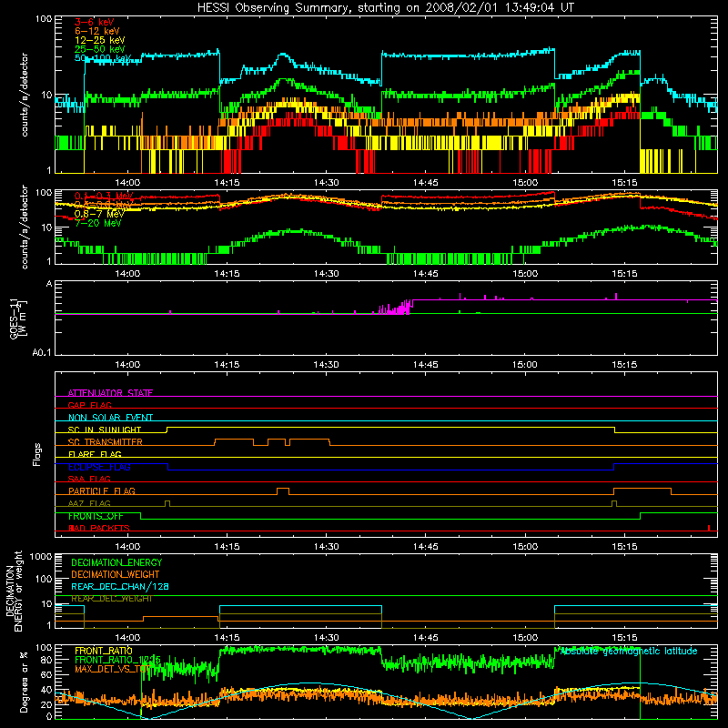The width and height of the screenshot is (728, 728).
Task: Select the 7-20 MeV legend label
Action: (97, 223)
